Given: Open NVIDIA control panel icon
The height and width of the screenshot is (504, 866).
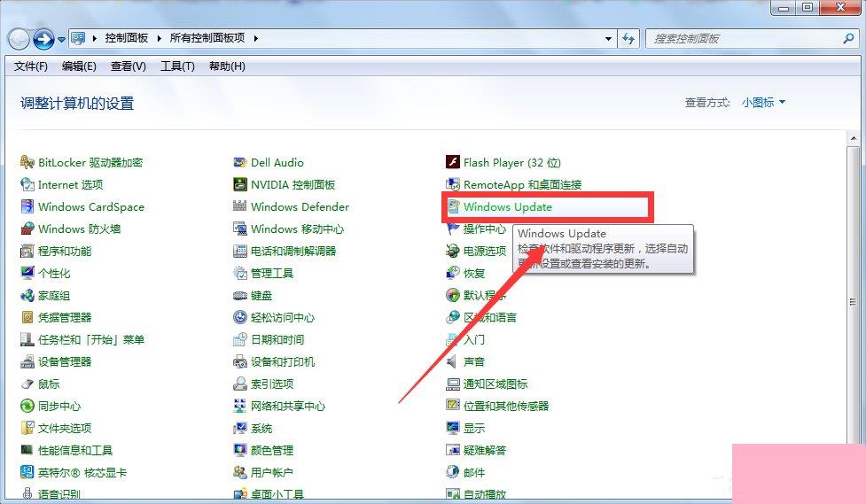Looking at the screenshot, I should point(239,184).
